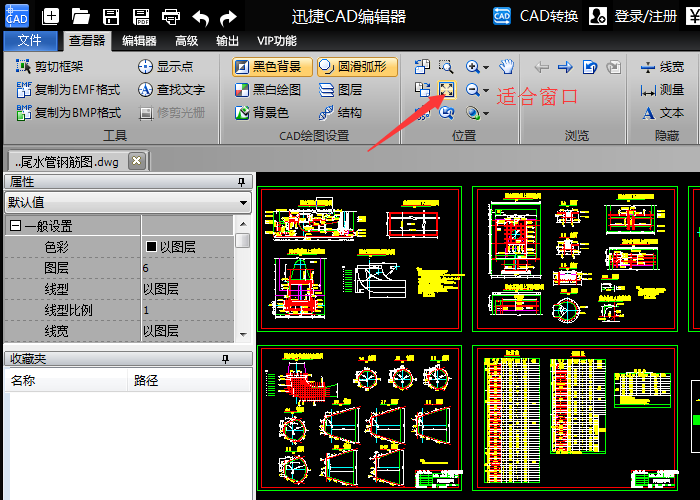Open the Zoom In dropdown arrow
700x500 pixels.
[486, 67]
